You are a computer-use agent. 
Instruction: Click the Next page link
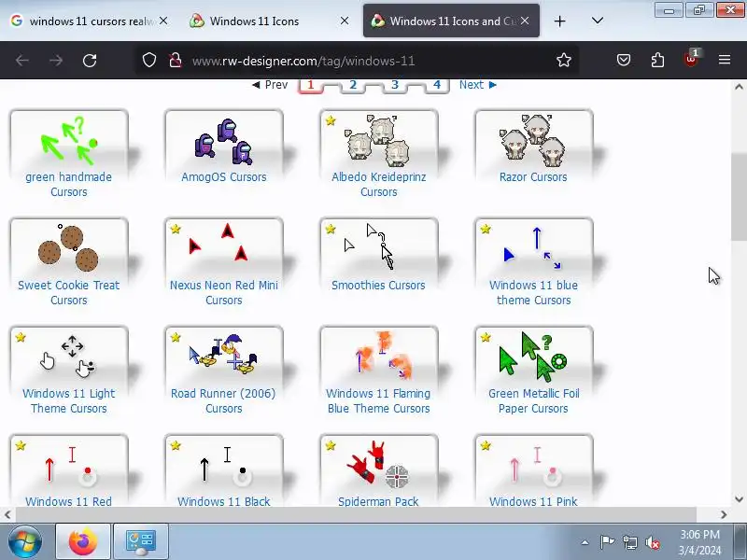(x=478, y=85)
